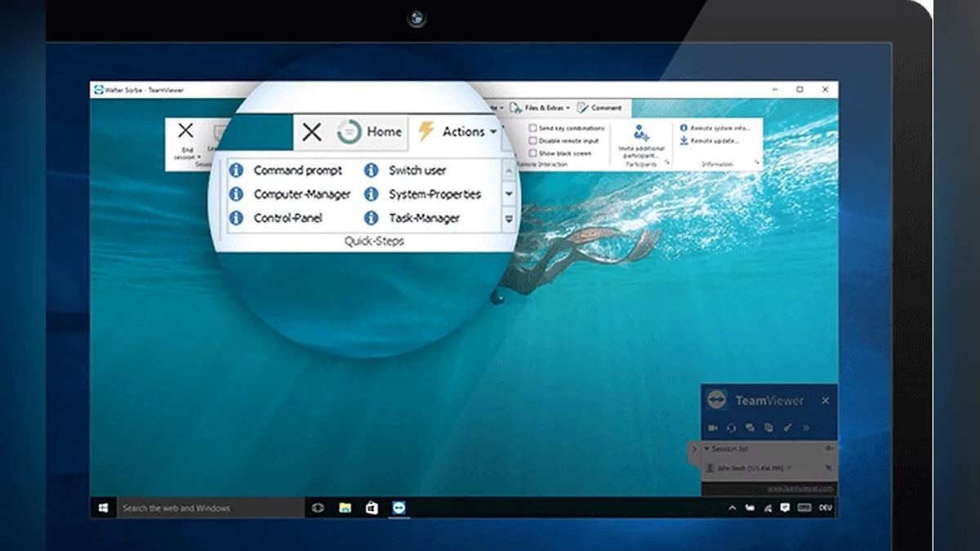Open File Explorer from taskbar
980x551 pixels.
(345, 508)
